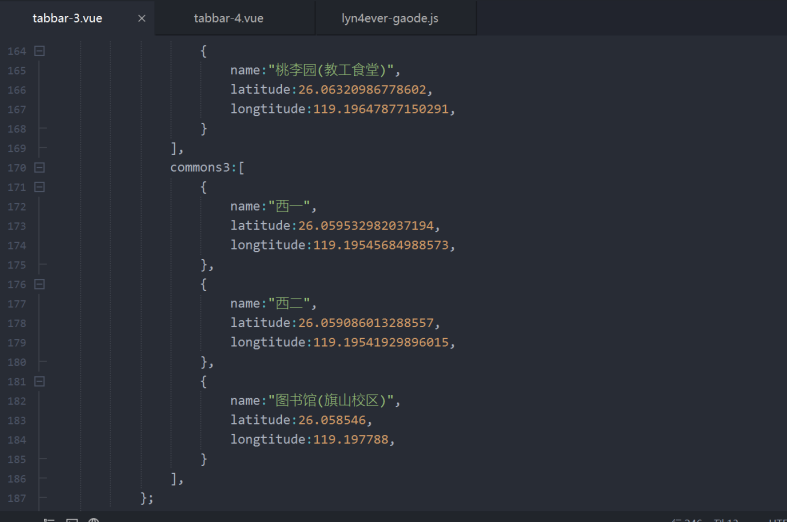
Task: Click the latitude value 26.058546
Action: click(x=335, y=420)
